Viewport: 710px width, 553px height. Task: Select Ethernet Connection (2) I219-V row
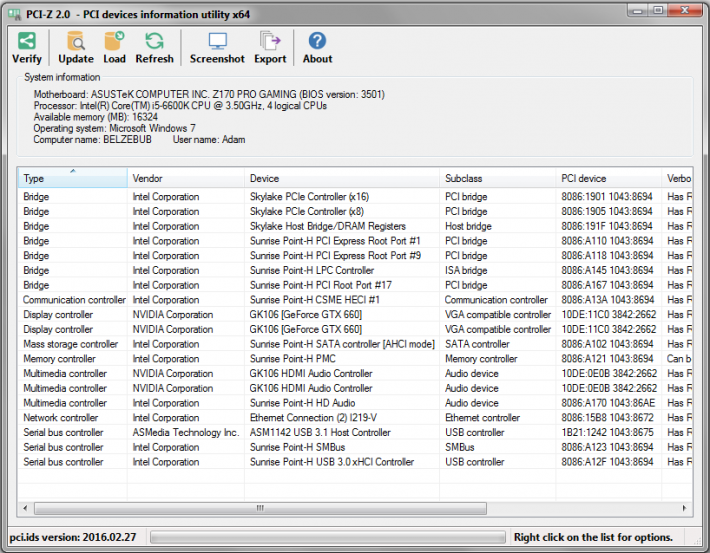click(355, 418)
